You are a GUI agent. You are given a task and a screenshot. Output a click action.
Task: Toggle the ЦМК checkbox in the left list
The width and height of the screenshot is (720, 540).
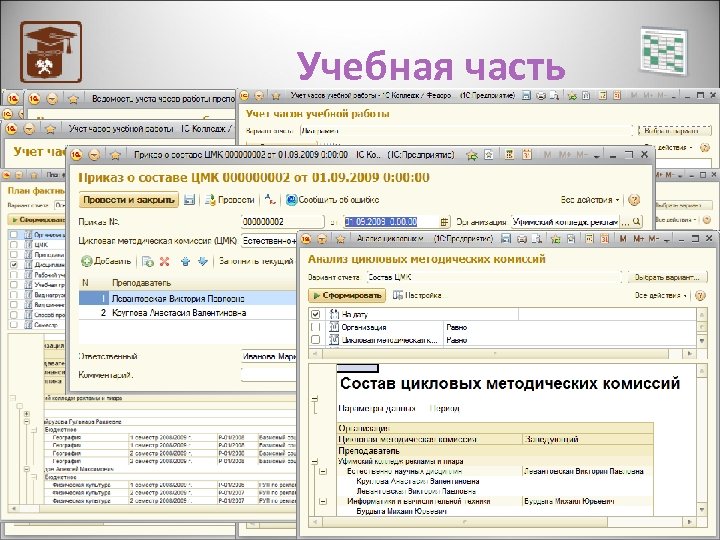coord(14,245)
